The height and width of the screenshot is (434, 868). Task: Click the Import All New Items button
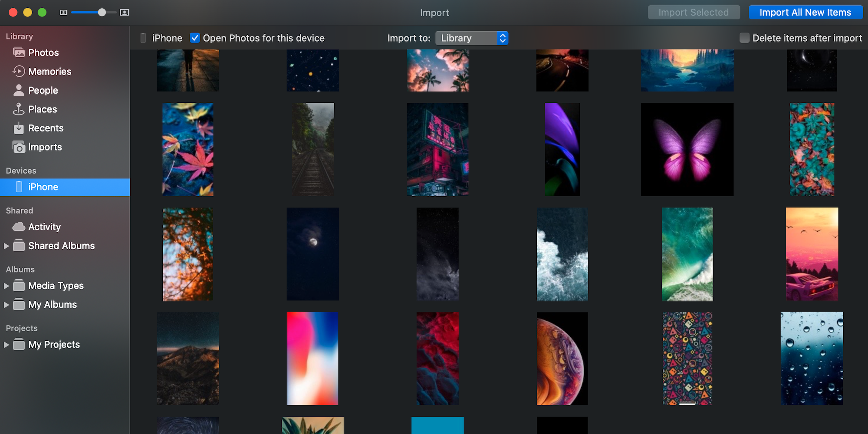point(805,13)
